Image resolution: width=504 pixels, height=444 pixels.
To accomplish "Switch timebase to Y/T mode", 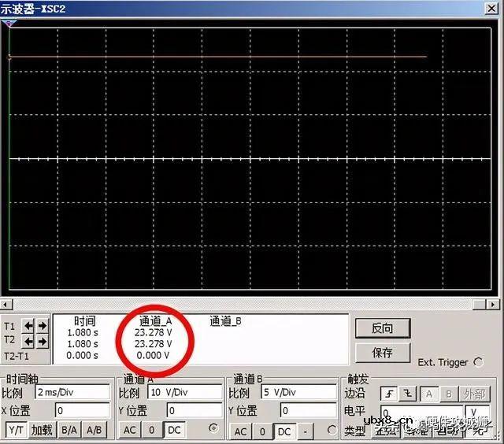I will (x=16, y=430).
